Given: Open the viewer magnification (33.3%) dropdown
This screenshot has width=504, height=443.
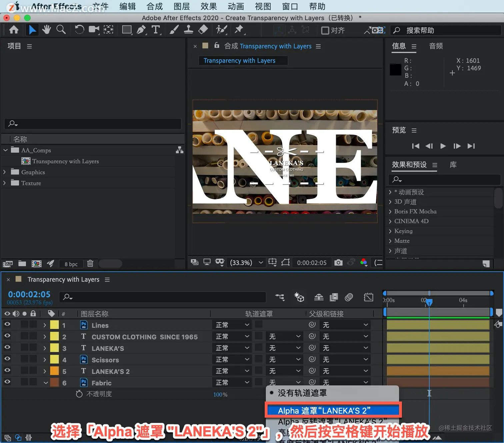Looking at the screenshot, I should click(x=247, y=263).
